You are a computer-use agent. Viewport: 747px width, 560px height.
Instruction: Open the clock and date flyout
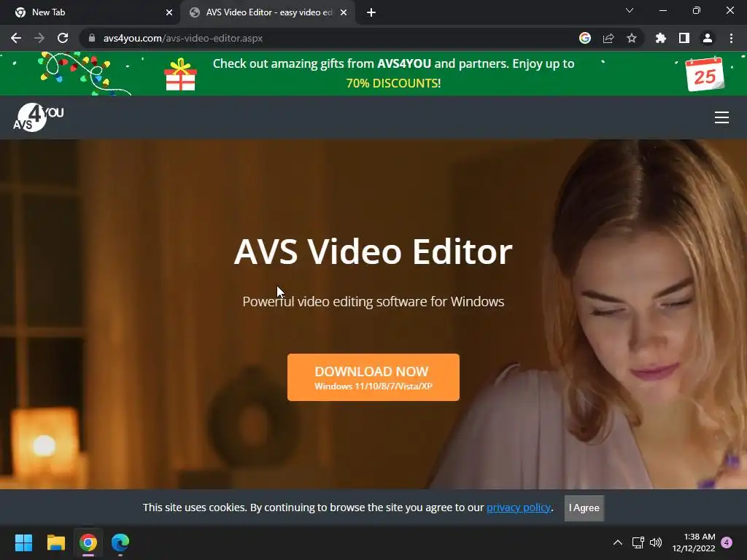coord(694,542)
